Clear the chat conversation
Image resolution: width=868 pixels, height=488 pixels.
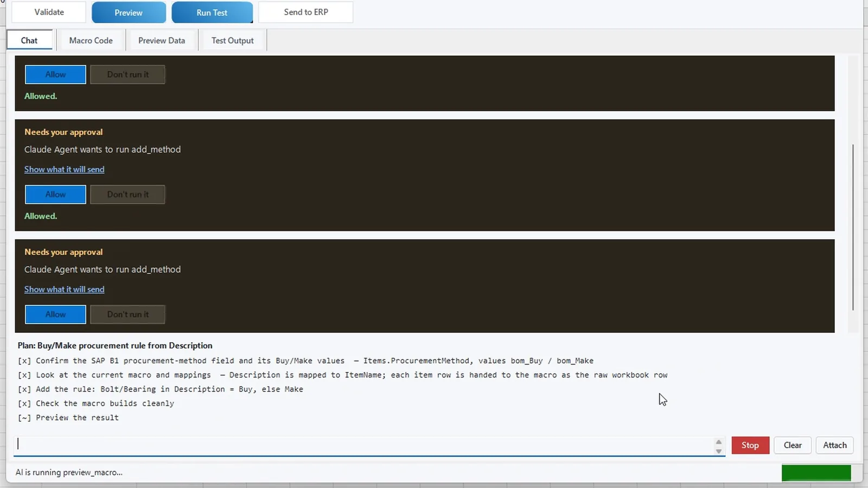click(x=793, y=445)
